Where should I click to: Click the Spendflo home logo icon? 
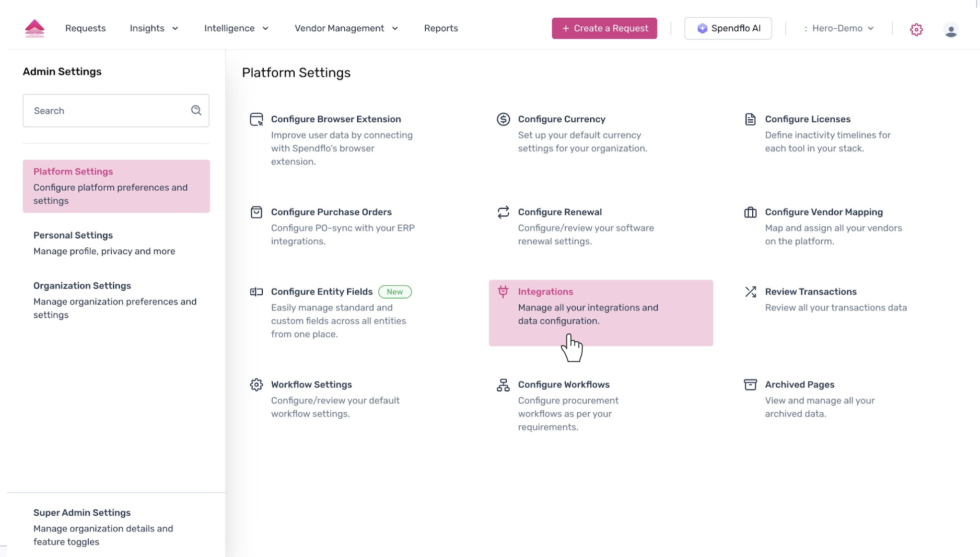[x=35, y=28]
